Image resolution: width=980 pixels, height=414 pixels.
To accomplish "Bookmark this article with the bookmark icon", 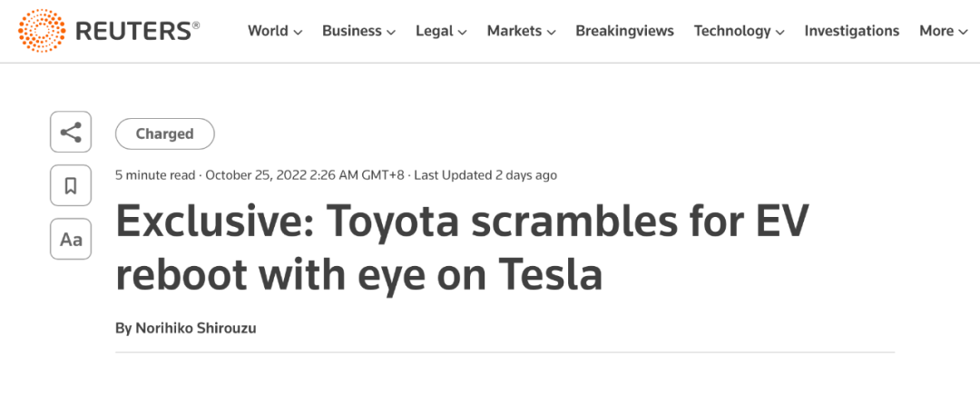I will point(71,186).
